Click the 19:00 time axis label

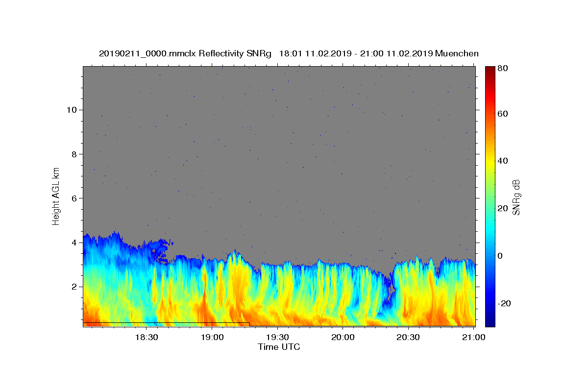(212, 337)
